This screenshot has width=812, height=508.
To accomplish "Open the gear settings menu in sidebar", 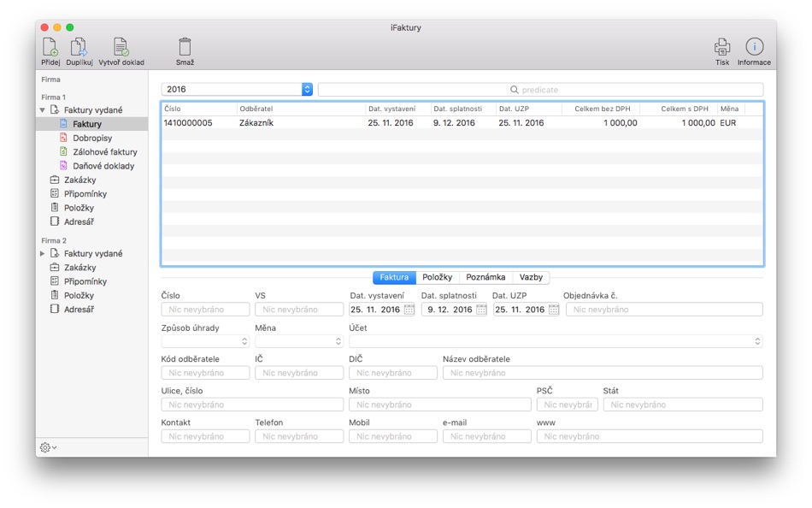I will (48, 447).
